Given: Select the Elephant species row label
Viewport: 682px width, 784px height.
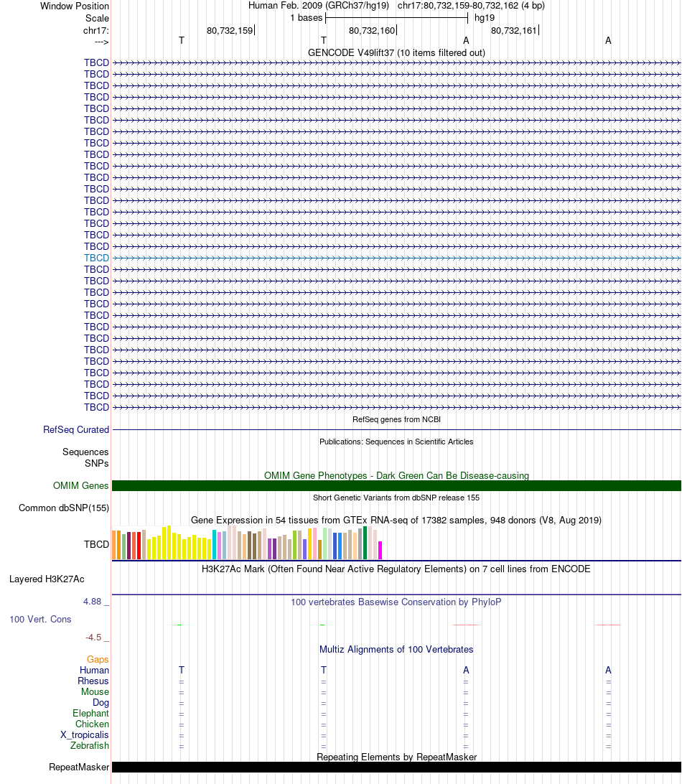Looking at the screenshot, I should click(90, 714).
